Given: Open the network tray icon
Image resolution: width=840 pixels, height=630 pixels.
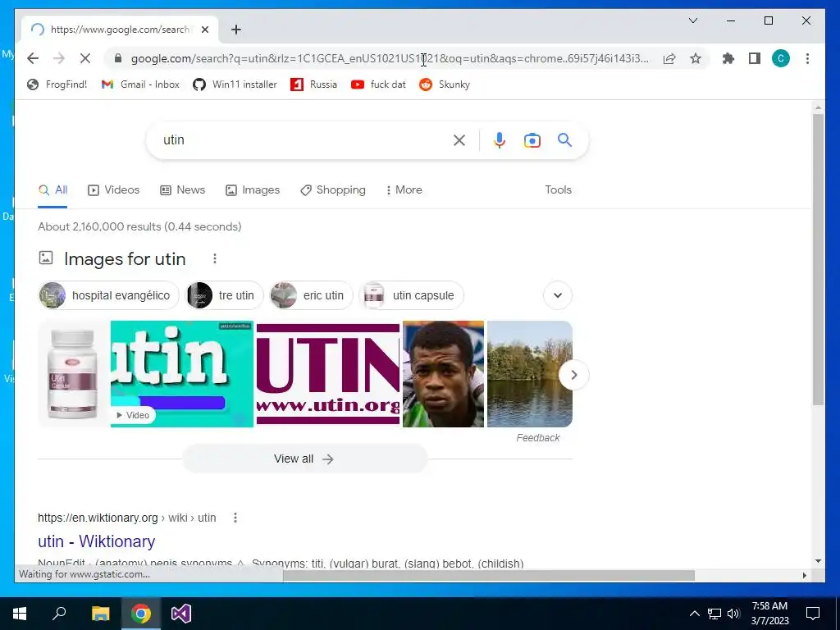Looking at the screenshot, I should 714,614.
